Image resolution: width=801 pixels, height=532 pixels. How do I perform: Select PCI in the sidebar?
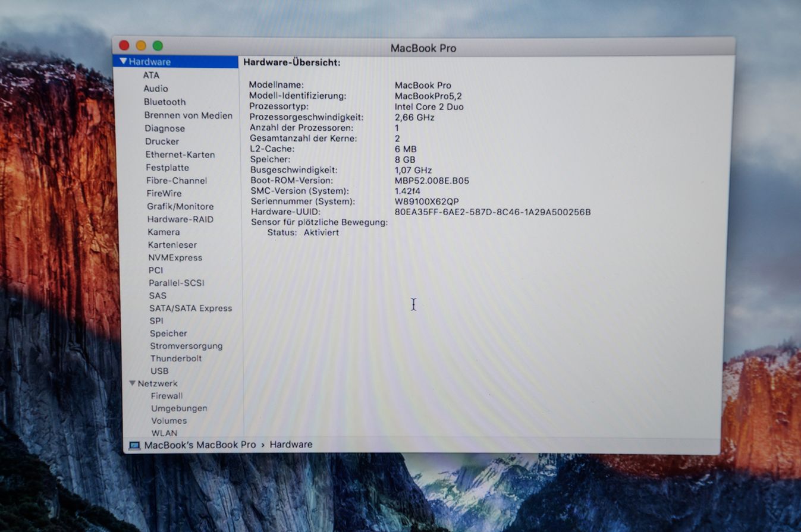tap(156, 270)
